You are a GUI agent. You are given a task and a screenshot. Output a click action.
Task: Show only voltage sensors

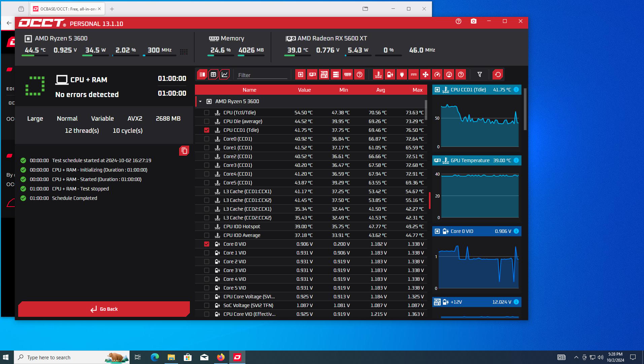tap(390, 74)
